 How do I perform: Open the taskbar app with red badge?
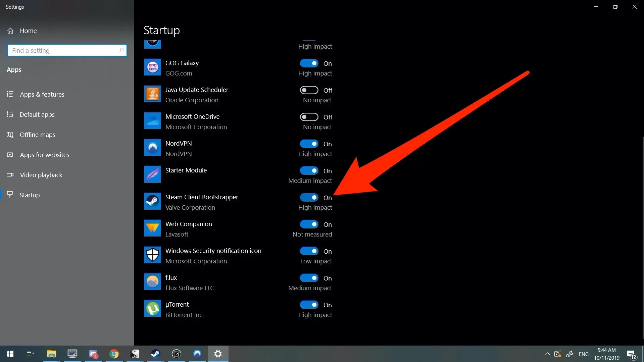point(93,354)
